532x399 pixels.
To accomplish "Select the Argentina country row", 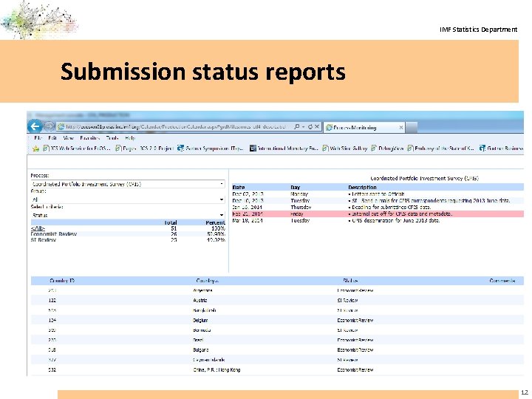I will pos(277,290).
